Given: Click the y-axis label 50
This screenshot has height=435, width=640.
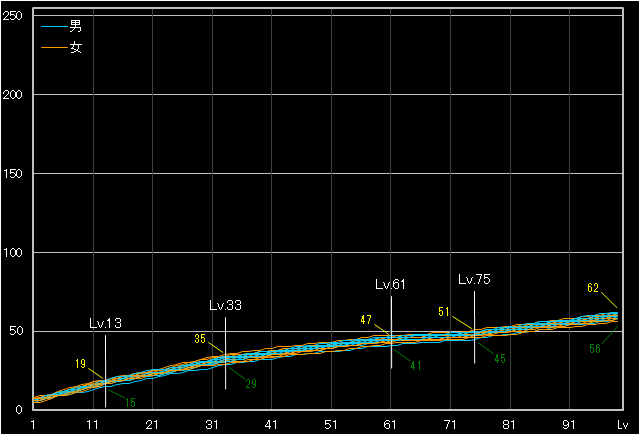Looking at the screenshot, I should [x=16, y=331].
